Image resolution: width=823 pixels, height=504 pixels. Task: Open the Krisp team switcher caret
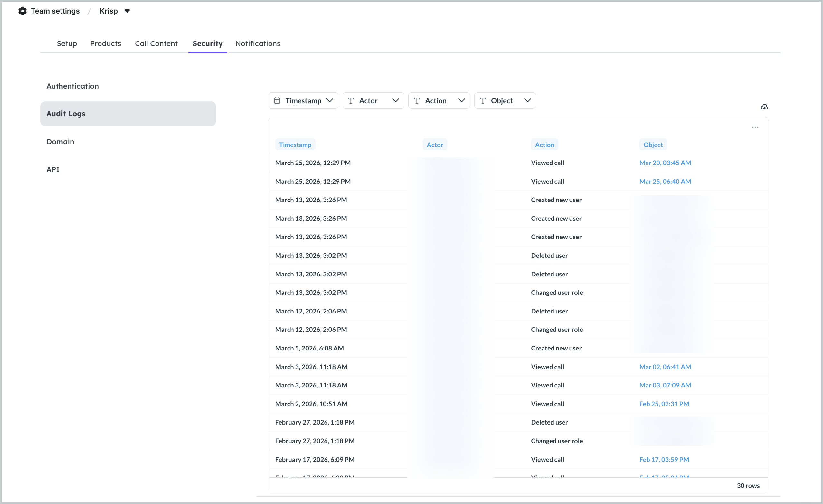[x=127, y=11]
